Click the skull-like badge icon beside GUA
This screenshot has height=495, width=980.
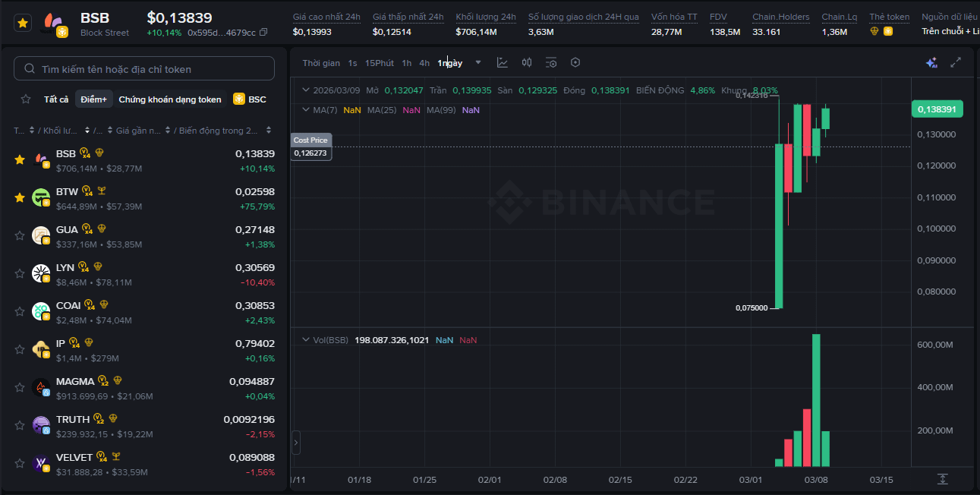click(101, 229)
